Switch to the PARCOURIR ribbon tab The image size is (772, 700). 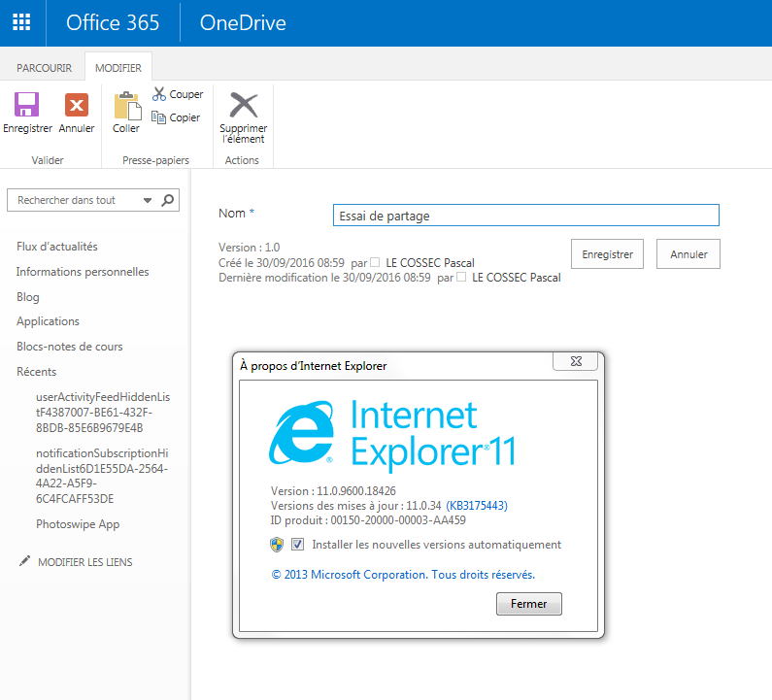coord(44,68)
